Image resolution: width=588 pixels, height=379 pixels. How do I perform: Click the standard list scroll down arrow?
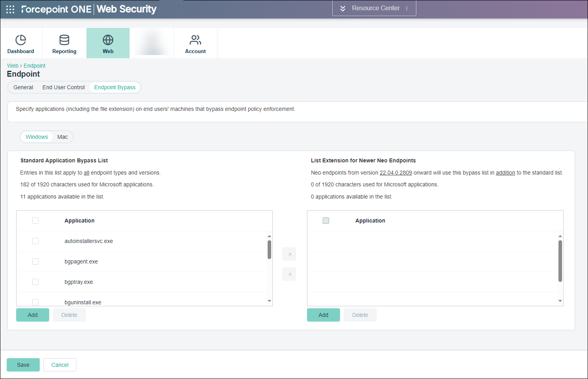pos(269,301)
